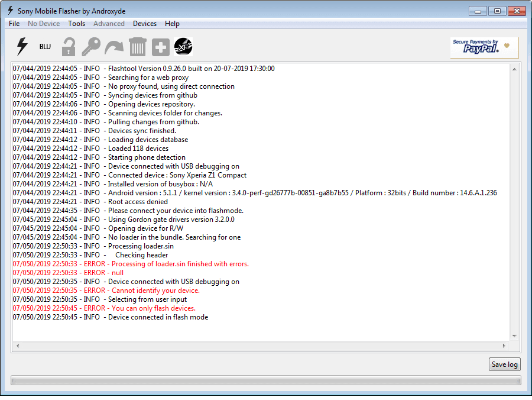Click the 'Searching for a web proxy' log line
The width and height of the screenshot is (532, 400).
pyautogui.click(x=100, y=78)
